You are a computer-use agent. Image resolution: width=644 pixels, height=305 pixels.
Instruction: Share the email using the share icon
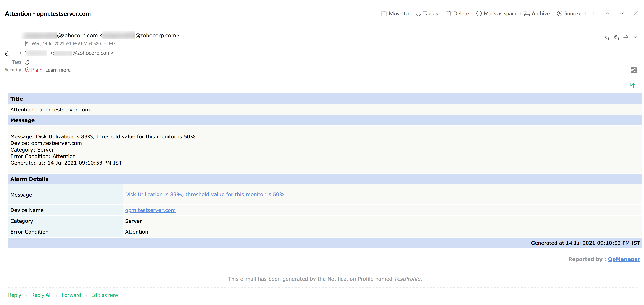634,70
